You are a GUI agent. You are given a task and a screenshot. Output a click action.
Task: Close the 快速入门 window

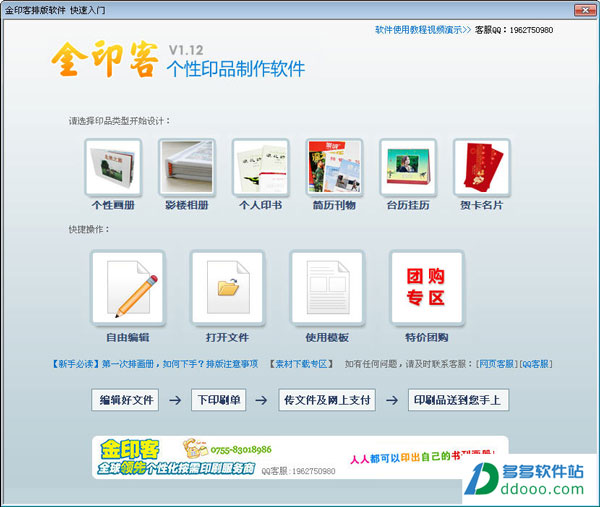[585, 10]
